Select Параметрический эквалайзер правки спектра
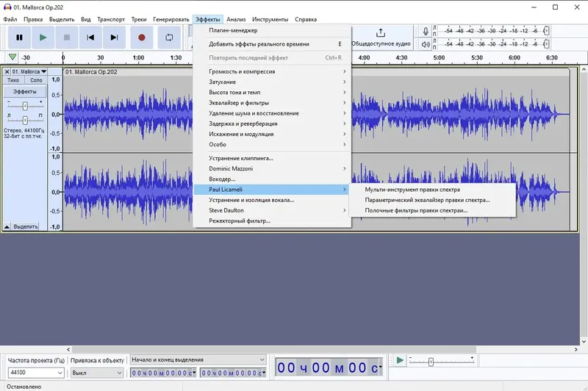The image size is (588, 391). (x=432, y=200)
